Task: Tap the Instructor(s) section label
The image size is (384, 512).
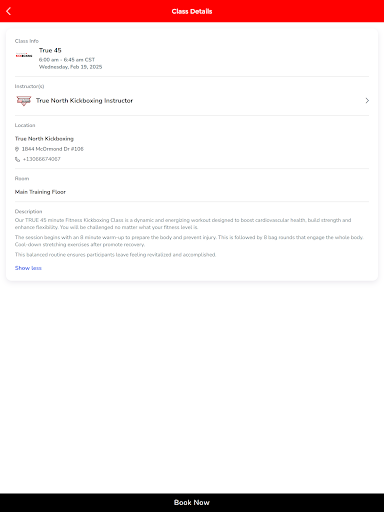Action: (x=29, y=86)
